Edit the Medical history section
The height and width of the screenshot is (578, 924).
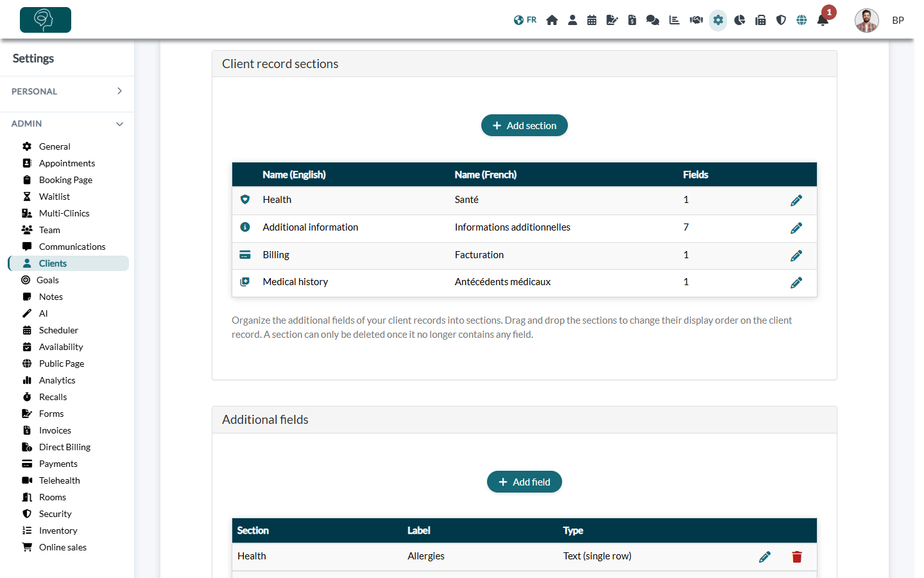point(796,283)
